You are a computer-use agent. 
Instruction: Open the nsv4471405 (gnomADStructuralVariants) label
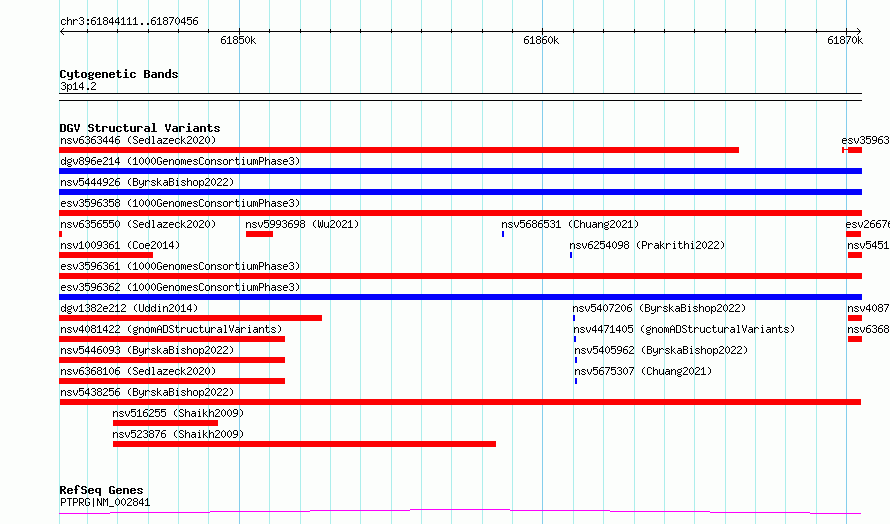tap(684, 329)
